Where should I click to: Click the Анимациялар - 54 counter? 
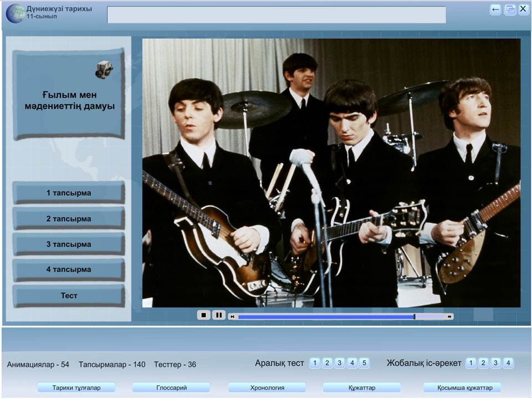38,365
